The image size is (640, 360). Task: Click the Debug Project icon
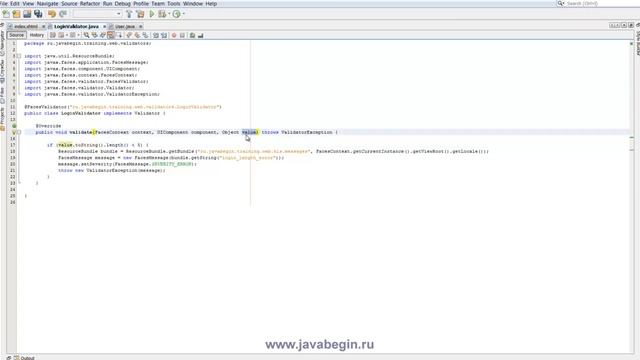(162, 14)
